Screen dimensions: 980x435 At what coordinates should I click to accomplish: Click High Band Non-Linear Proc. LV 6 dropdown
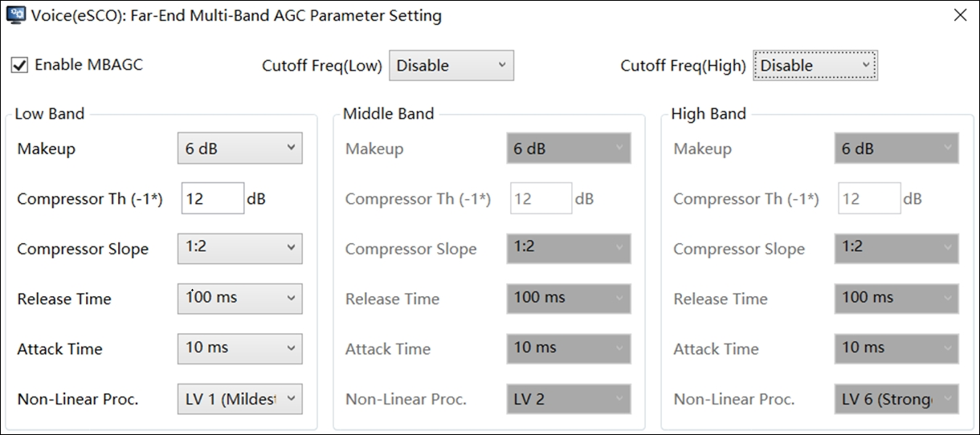(896, 399)
